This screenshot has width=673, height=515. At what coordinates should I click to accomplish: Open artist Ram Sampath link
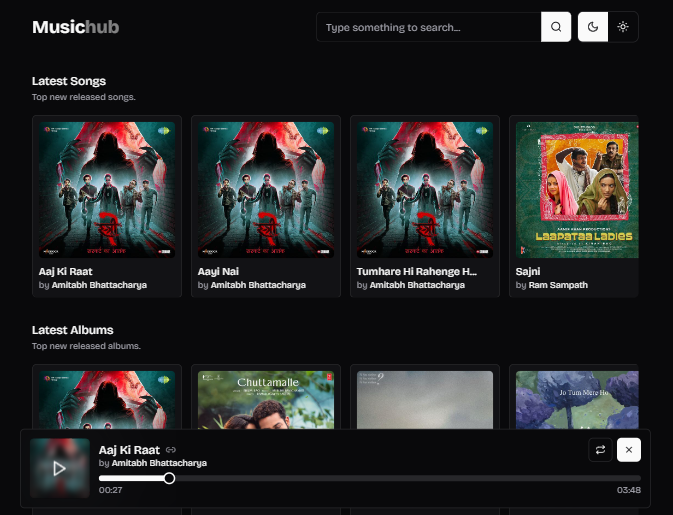coord(558,285)
